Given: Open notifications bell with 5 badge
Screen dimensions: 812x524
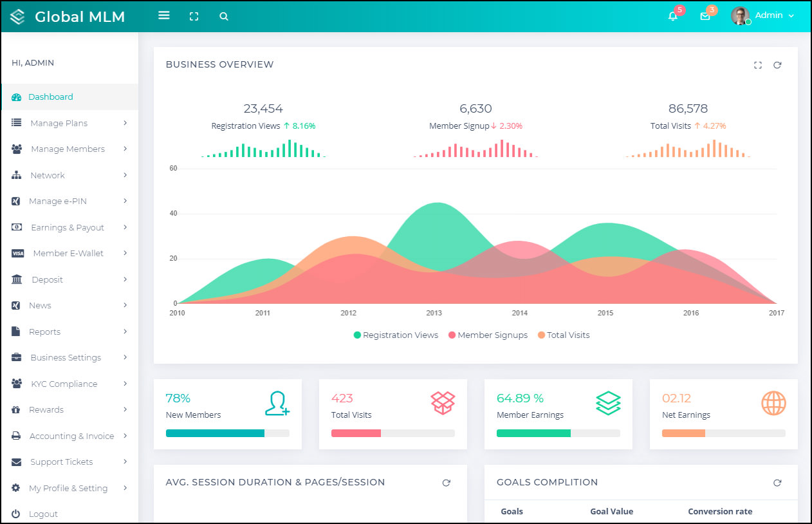Looking at the screenshot, I should click(x=673, y=16).
